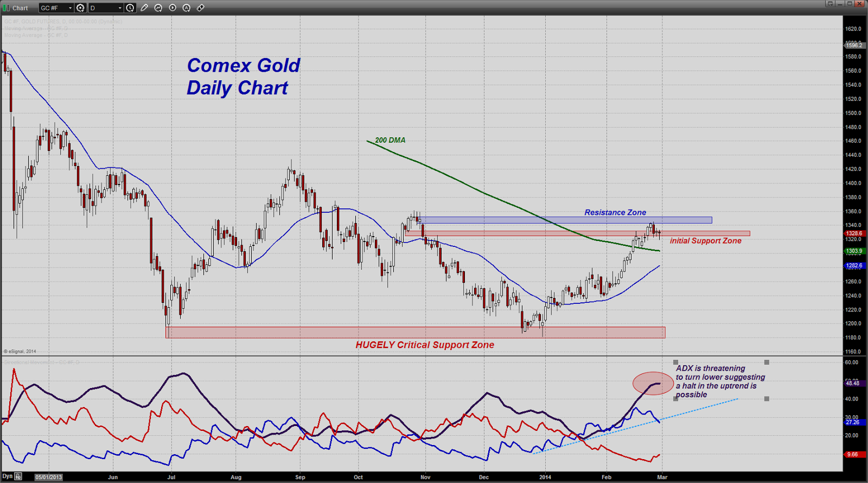Click the double-arrow link icon in toolbar

[201, 8]
